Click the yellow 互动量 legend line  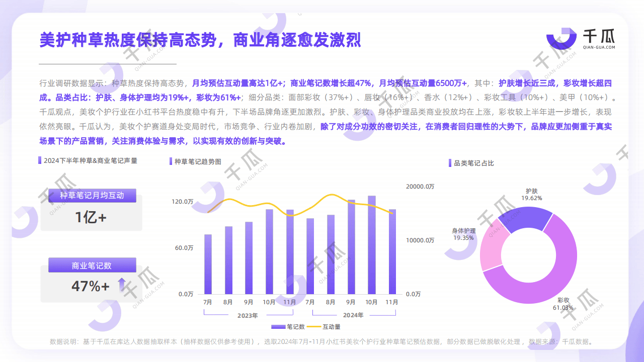313,326
